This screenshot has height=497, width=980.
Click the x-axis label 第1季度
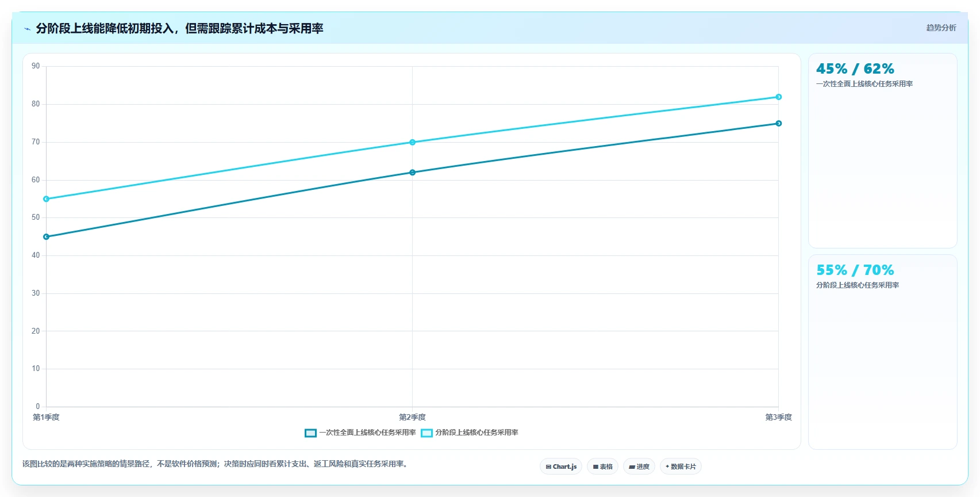click(x=46, y=418)
